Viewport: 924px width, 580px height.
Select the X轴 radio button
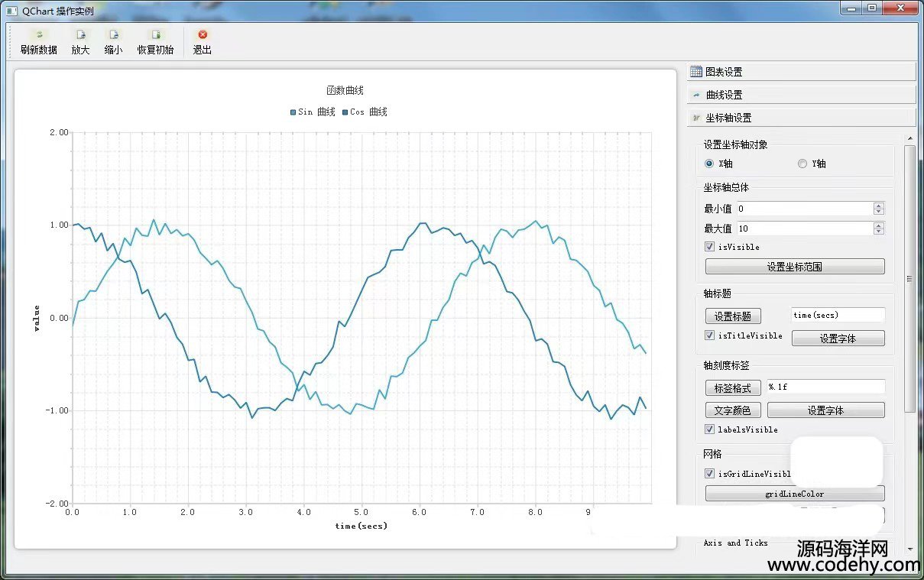coord(709,164)
